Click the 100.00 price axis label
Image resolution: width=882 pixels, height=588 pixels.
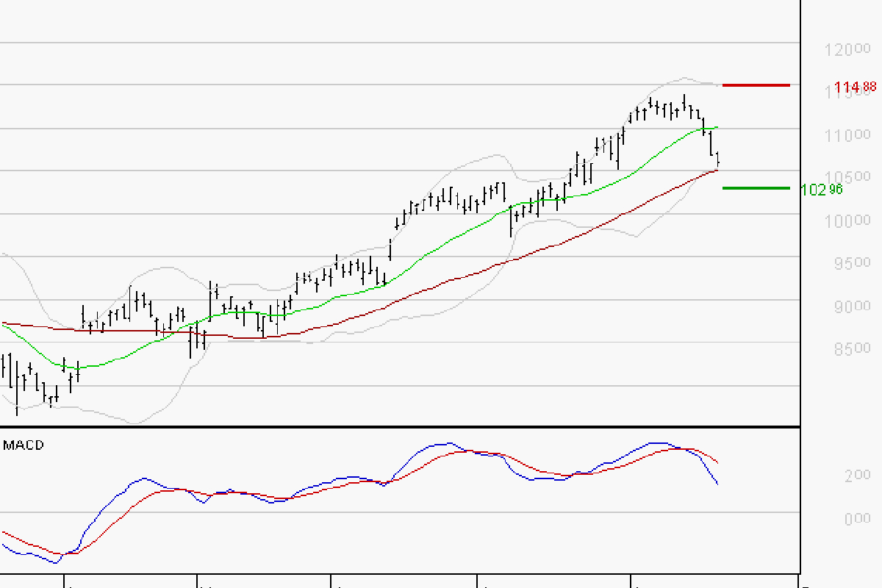click(x=847, y=220)
